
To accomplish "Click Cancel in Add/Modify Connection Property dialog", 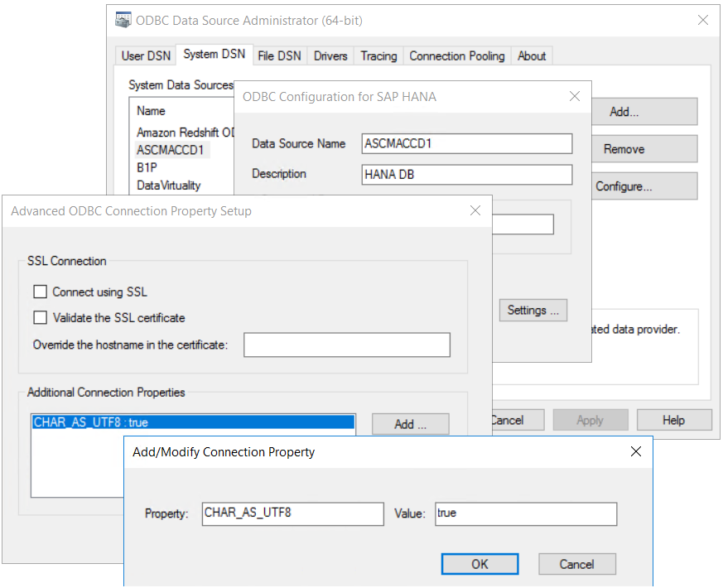I will [x=577, y=564].
